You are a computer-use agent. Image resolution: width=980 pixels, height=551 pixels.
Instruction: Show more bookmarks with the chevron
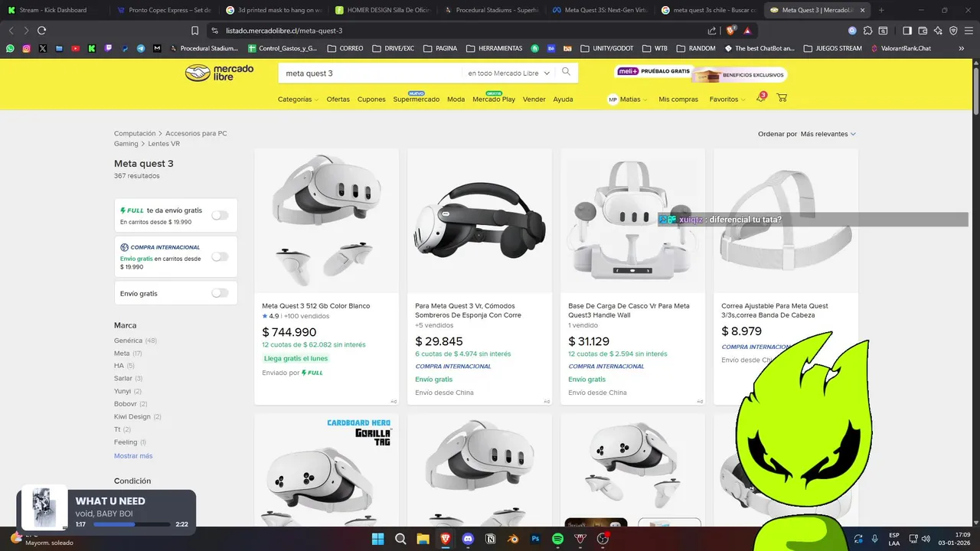(961, 48)
